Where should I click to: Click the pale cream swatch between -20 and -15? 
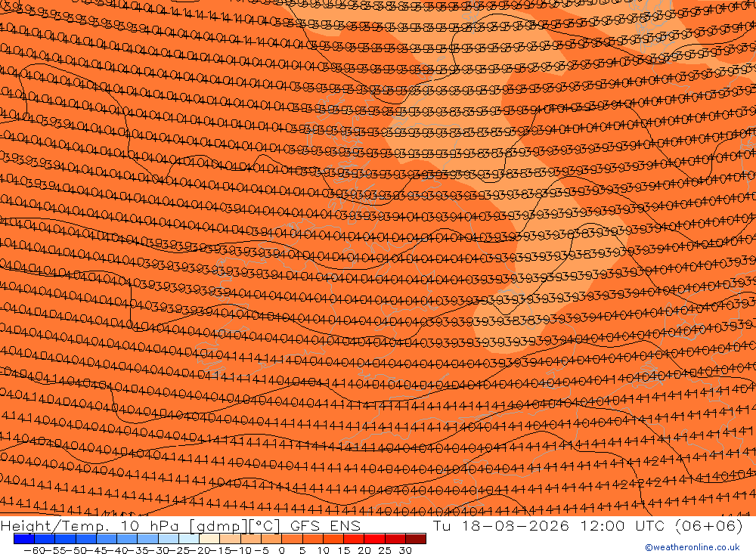209,539
